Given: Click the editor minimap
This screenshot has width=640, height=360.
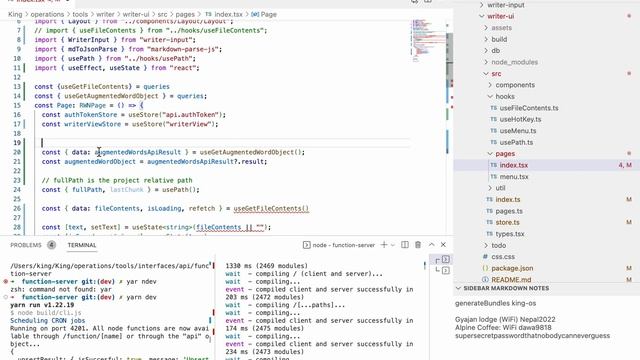Looking at the screenshot, I should click(427, 41).
